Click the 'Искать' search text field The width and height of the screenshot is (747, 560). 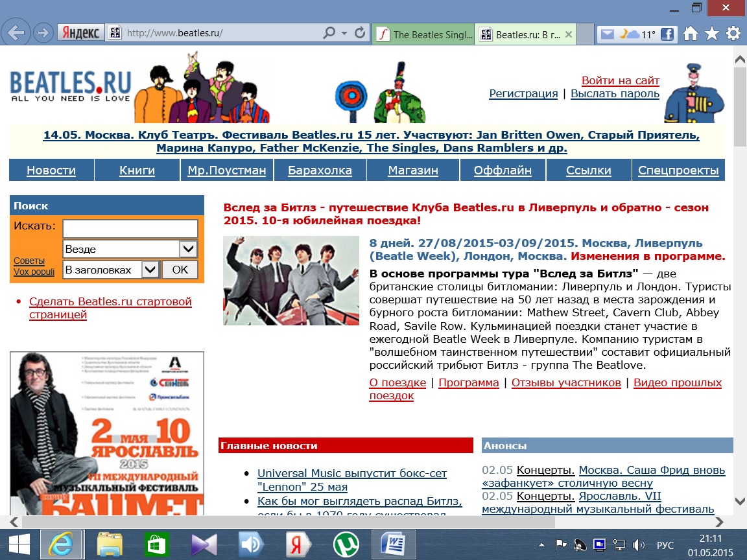pos(130,229)
